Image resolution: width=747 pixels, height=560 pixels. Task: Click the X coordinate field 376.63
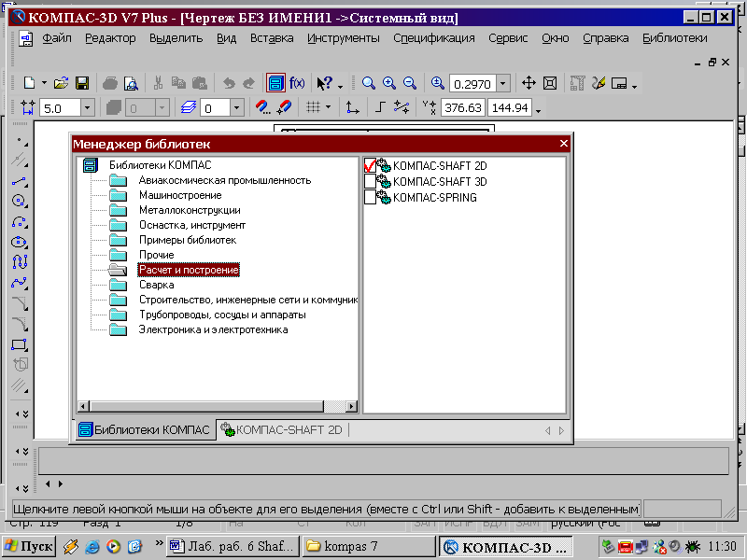click(462, 107)
